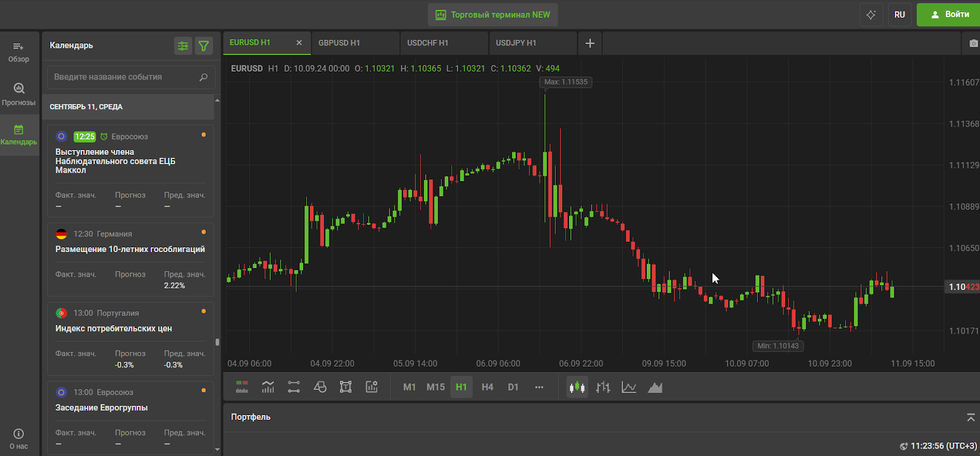
Task: Open the calendar settings sliders icon
Action: 183,46
